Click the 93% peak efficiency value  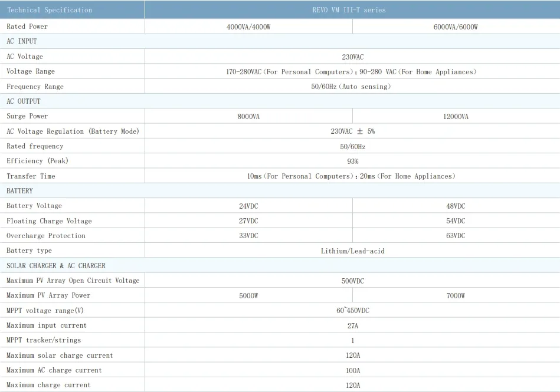(x=352, y=161)
